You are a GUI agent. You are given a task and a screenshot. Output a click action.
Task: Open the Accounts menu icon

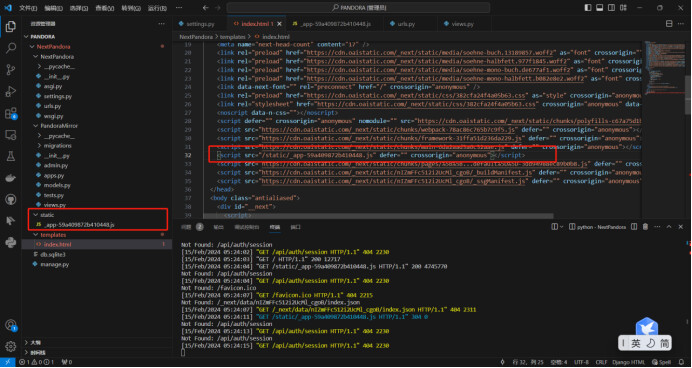[11, 325]
